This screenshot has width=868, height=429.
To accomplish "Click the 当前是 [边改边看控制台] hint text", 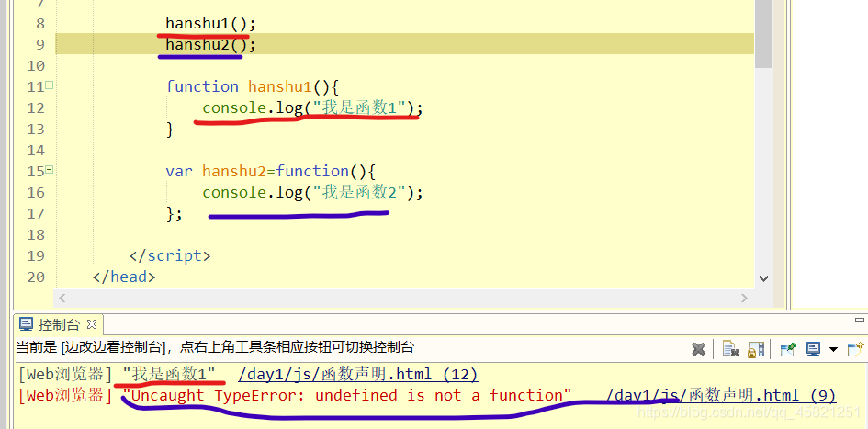I will coord(215,347).
